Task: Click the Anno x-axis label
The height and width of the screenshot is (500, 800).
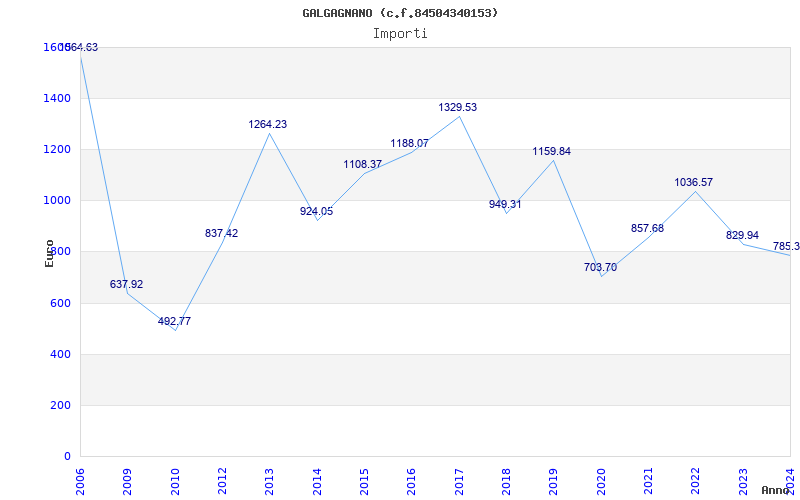Action: [x=776, y=490]
